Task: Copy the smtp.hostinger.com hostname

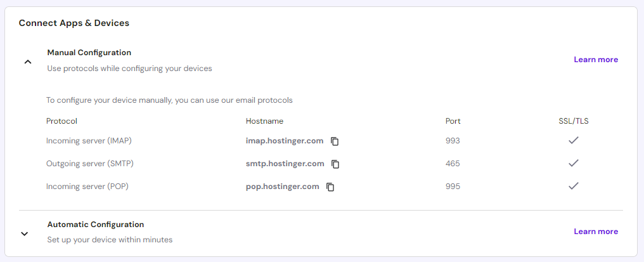Action: (335, 164)
